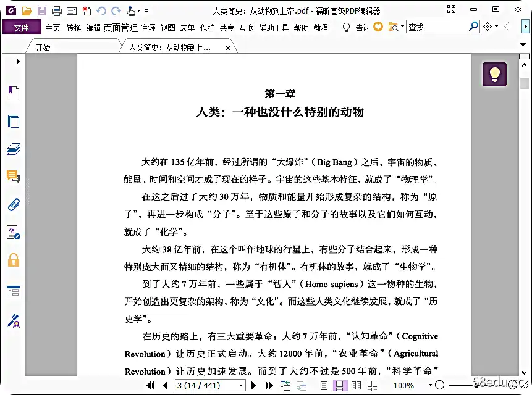Expand the folder search dropdown arrow
532x395 pixels.
point(402,26)
